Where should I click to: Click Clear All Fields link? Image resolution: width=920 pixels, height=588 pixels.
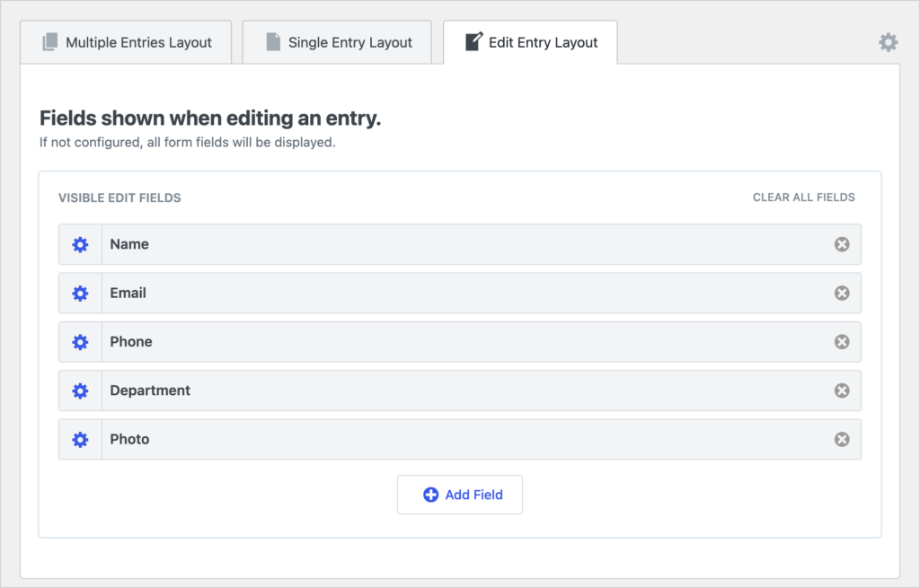(x=804, y=197)
